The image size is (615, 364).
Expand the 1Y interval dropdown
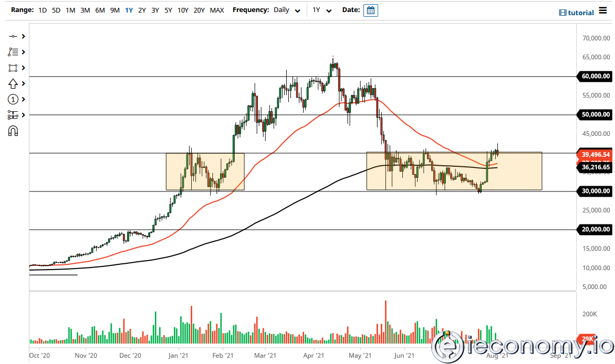coord(322,10)
